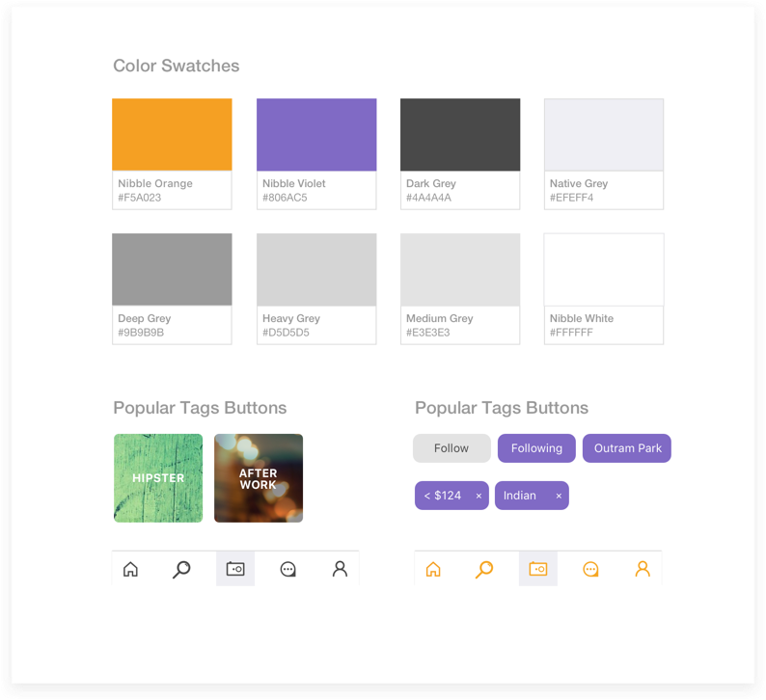This screenshot has height=700, width=766.
Task: Select the orange camera icon tab
Action: tap(538, 569)
